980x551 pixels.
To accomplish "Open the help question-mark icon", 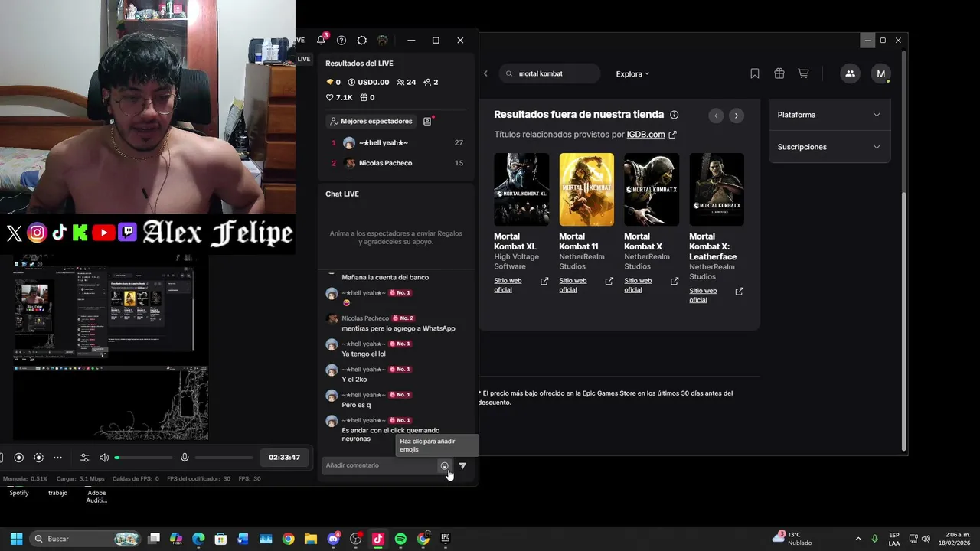I will [x=341, y=41].
